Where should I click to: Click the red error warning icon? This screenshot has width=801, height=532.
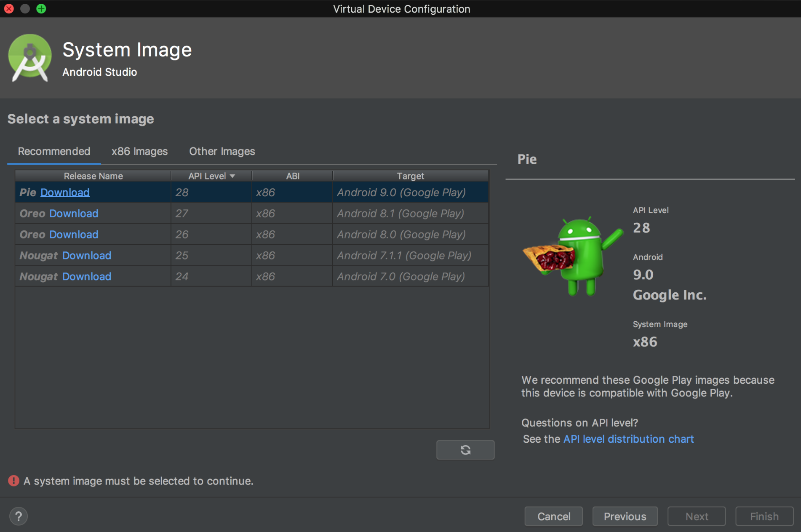(x=13, y=481)
